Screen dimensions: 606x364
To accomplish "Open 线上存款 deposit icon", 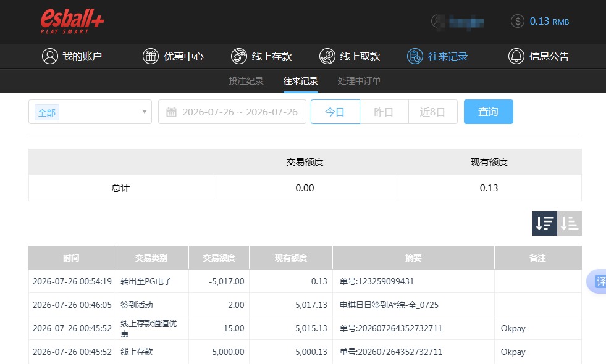I will [239, 56].
